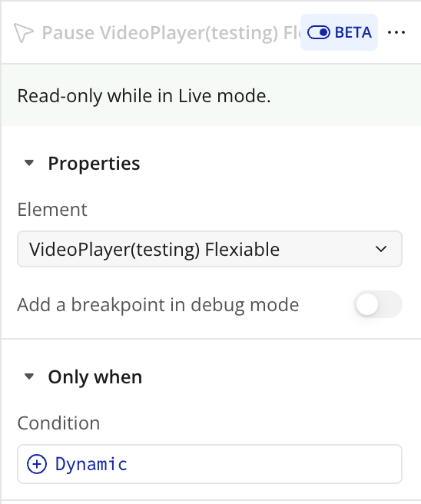Collapse the Properties section
421x504 pixels.
(94, 164)
